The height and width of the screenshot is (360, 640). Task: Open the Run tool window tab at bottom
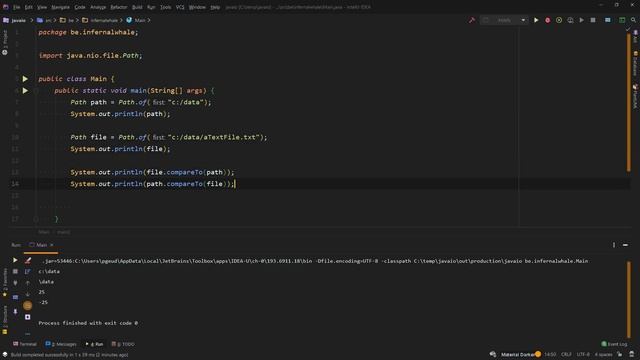(95, 344)
